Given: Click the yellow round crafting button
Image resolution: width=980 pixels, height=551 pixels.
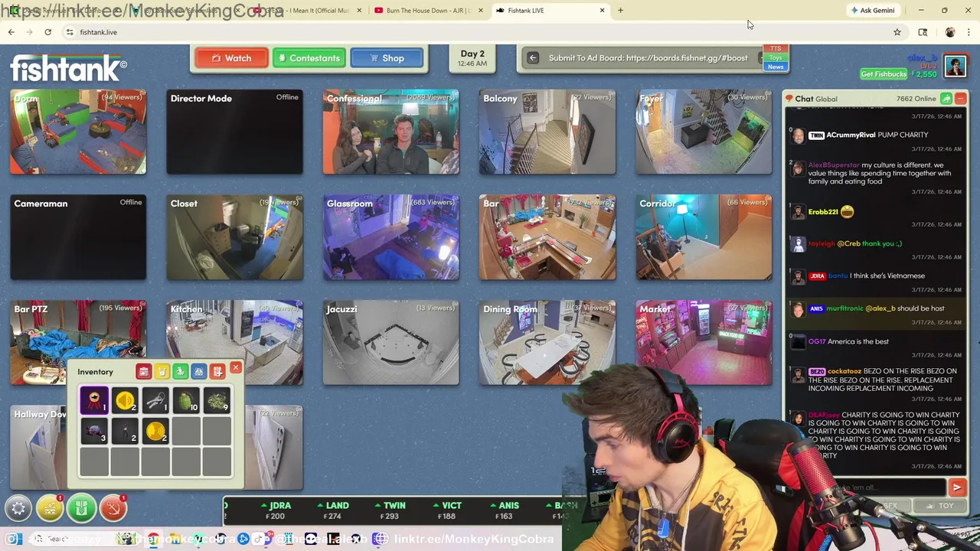Looking at the screenshot, I should (x=50, y=508).
